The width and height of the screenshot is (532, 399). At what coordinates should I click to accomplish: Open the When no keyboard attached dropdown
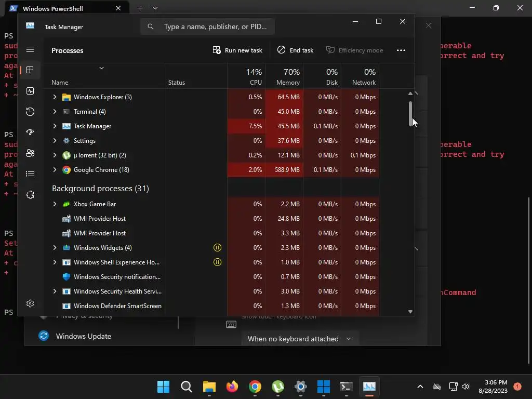[300, 339]
